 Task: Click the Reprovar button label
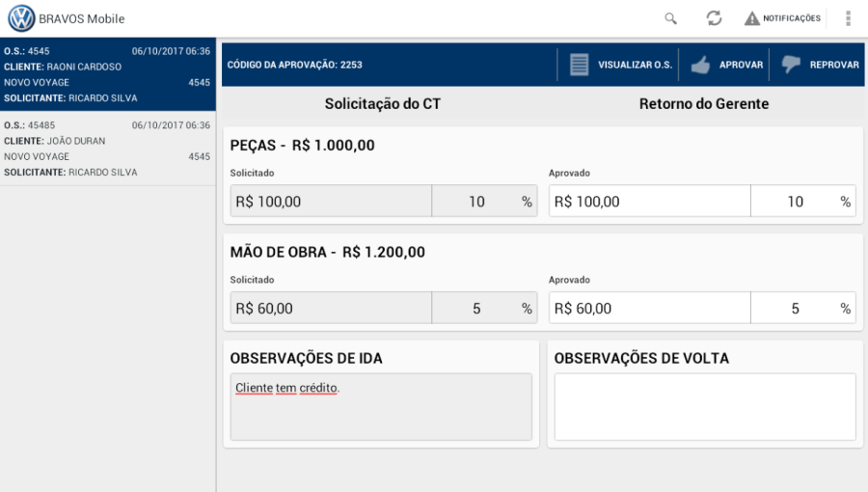[x=834, y=65]
